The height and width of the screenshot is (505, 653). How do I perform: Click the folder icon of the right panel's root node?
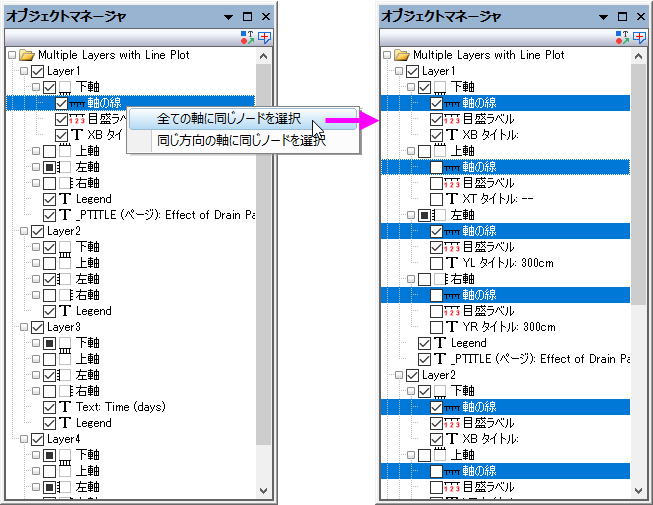(x=402, y=55)
